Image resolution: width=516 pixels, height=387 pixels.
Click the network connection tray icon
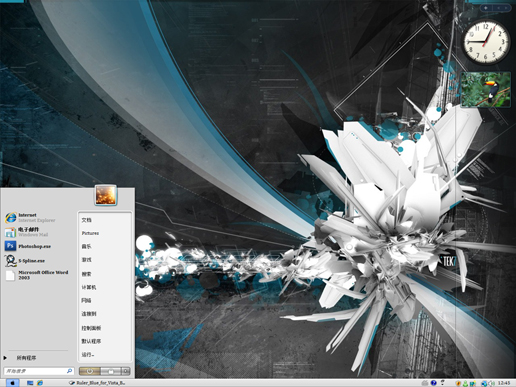tap(483, 383)
